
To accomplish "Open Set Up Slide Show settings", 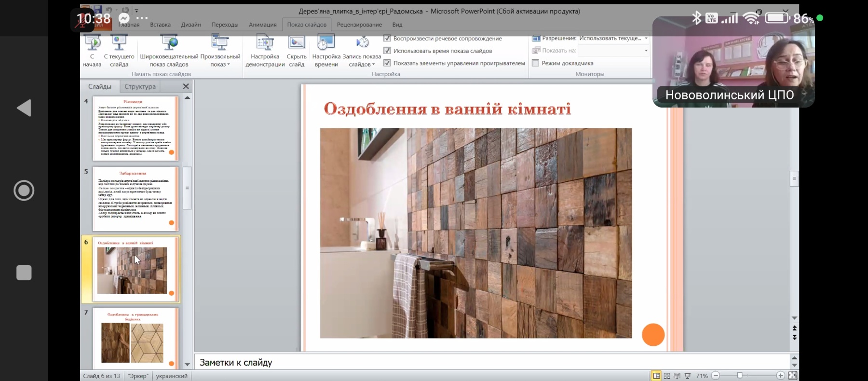I will point(265,44).
